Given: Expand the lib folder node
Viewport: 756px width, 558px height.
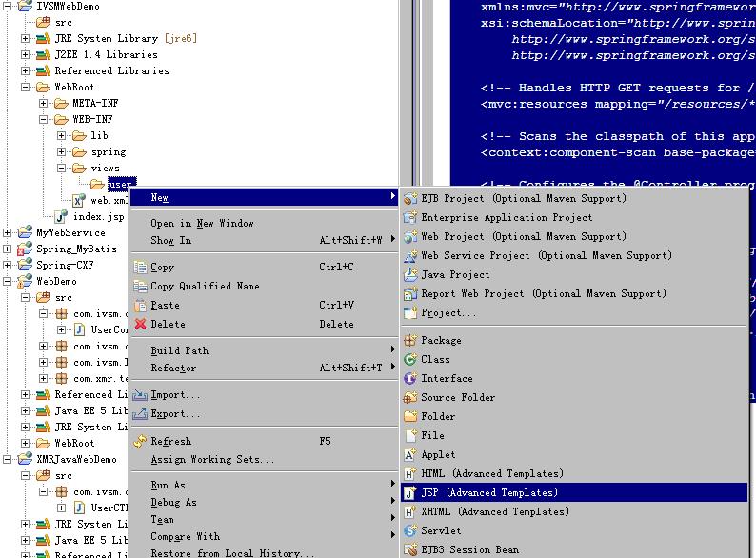Looking at the screenshot, I should (x=61, y=135).
